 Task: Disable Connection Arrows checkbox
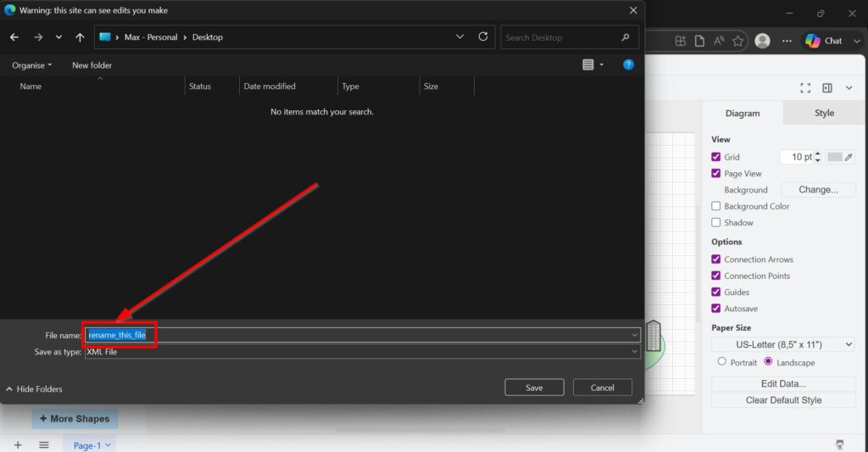click(715, 259)
